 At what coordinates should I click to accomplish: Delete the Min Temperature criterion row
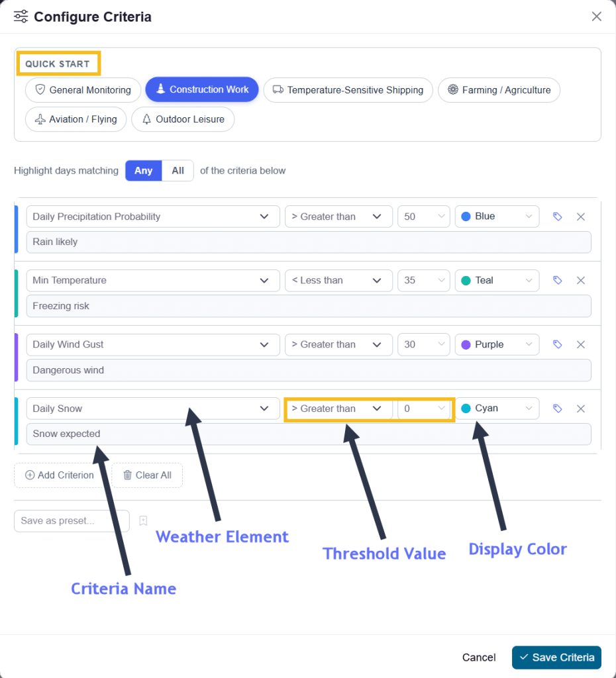point(581,281)
